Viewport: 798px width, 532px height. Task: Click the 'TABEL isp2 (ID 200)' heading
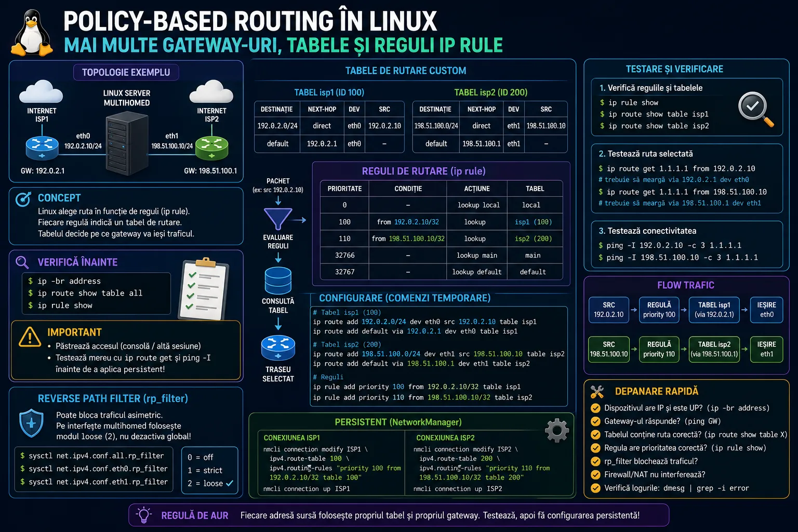point(490,92)
